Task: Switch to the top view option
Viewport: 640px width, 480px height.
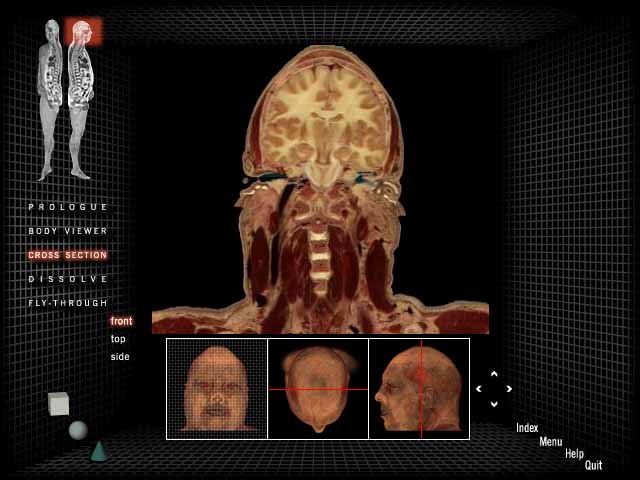Action: tap(118, 339)
